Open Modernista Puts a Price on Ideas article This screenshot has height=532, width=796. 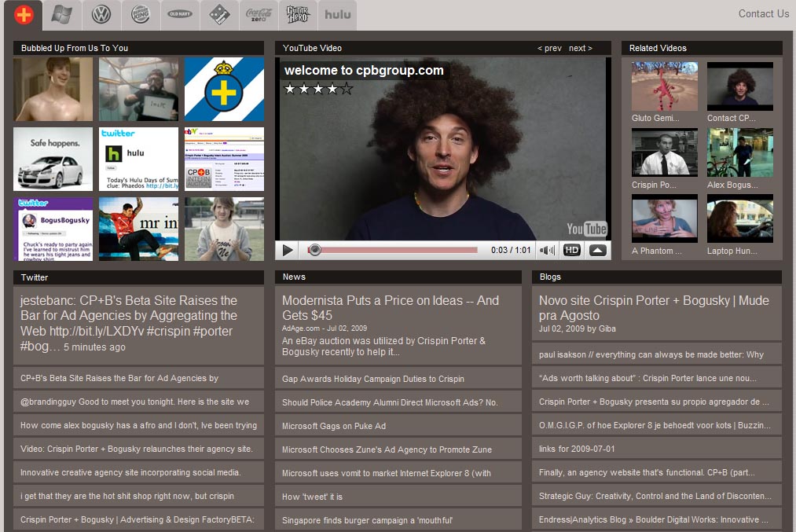pyautogui.click(x=398, y=325)
